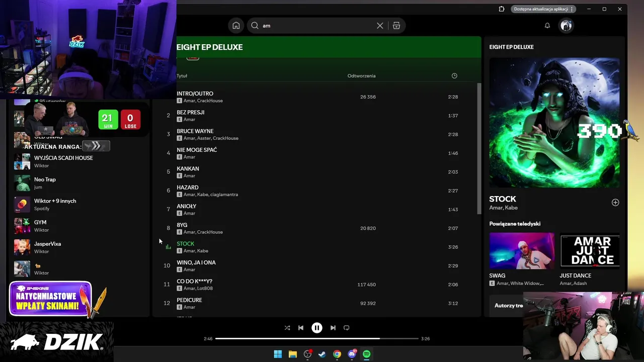
Task: Open Steam from taskbar
Action: tap(322, 354)
